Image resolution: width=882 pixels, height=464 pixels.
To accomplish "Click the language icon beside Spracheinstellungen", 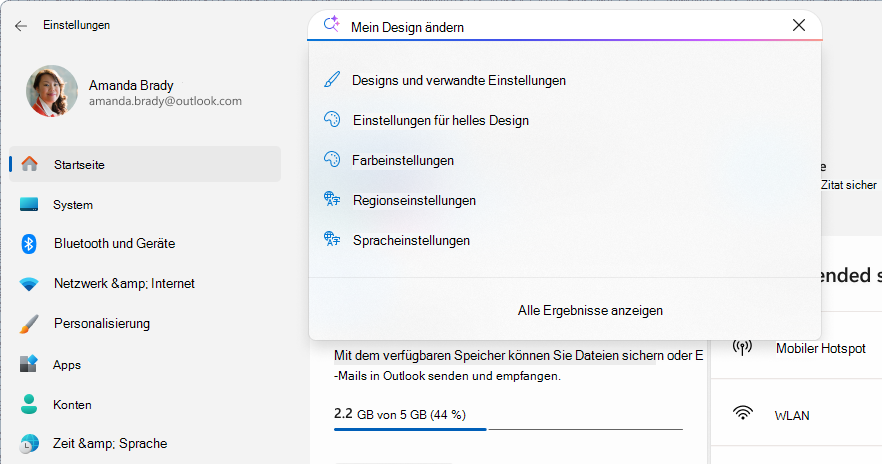I will point(332,239).
